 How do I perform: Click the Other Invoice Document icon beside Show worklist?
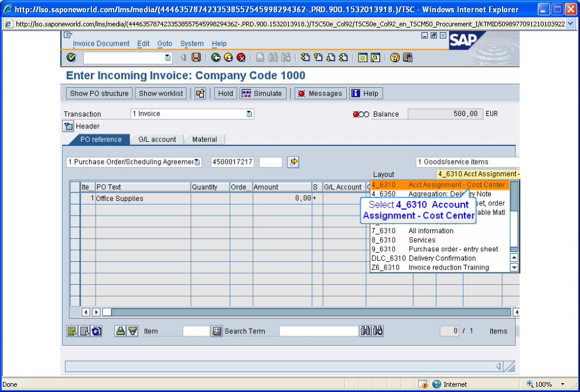click(x=200, y=94)
